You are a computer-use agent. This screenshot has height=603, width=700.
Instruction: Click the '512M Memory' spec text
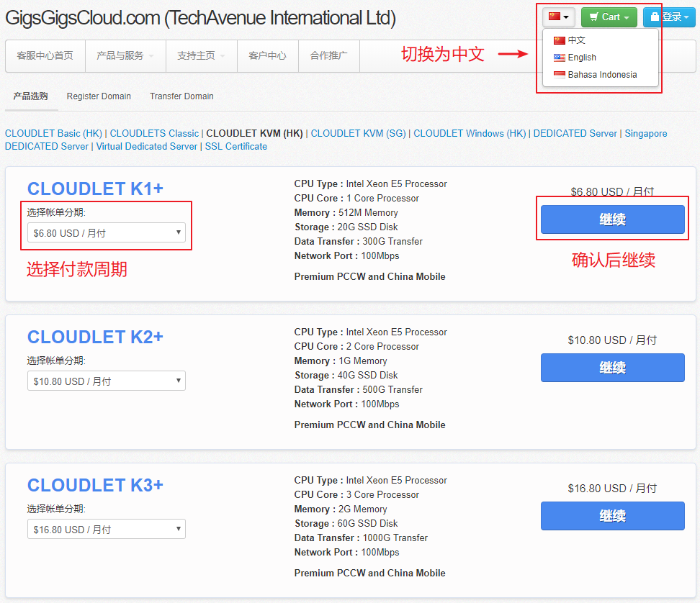368,213
